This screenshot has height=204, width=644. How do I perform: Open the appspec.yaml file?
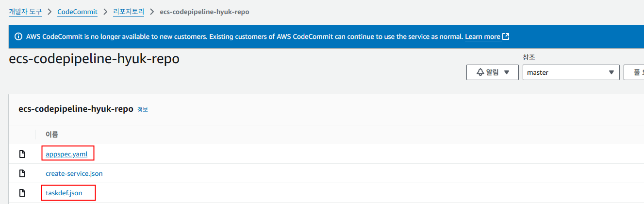coord(66,154)
